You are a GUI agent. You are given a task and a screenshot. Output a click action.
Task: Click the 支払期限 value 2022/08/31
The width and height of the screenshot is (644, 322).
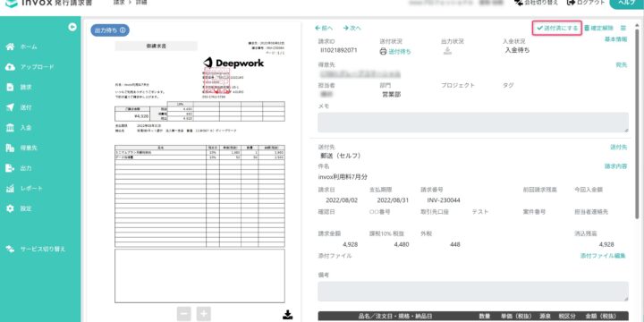pyautogui.click(x=393, y=200)
